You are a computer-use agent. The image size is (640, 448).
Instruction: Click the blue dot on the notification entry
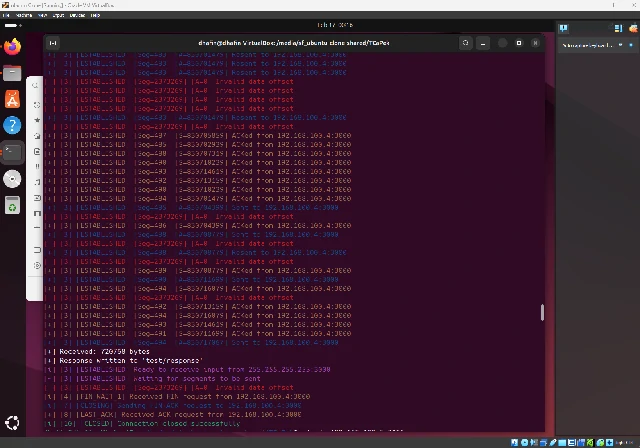[x=631, y=45]
